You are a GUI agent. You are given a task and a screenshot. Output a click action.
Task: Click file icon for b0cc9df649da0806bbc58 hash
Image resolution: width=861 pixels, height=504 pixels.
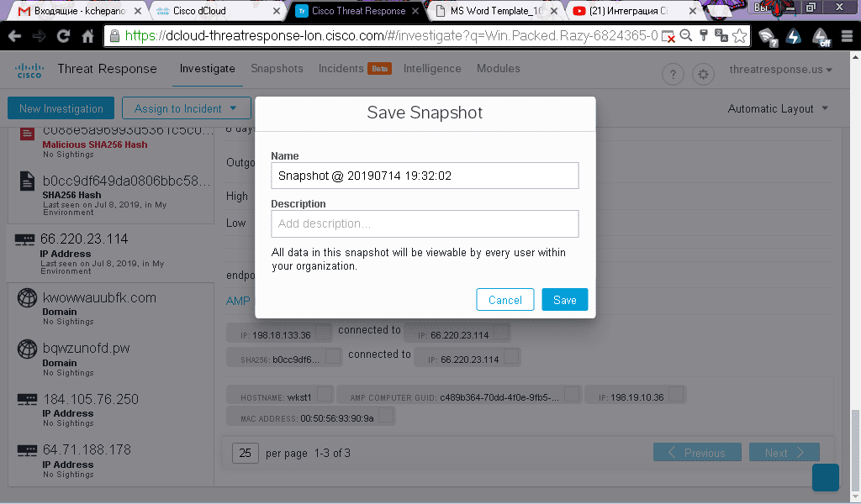coord(27,181)
